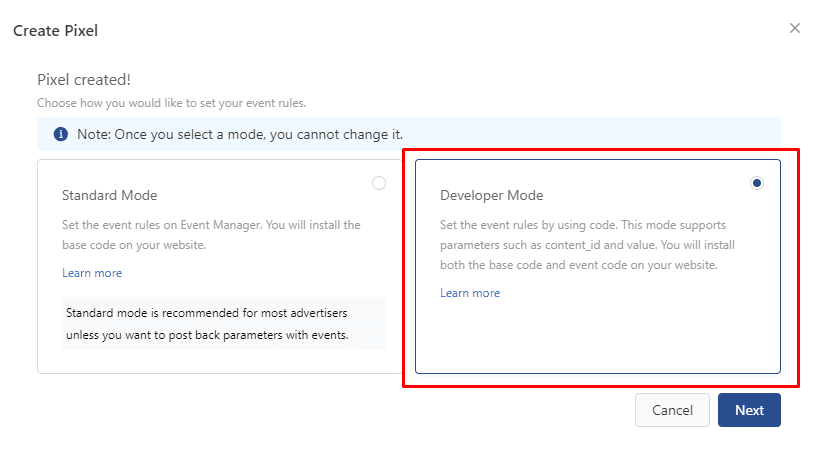Click the note text about selecting a mode
The width and height of the screenshot is (816, 456).
pyautogui.click(x=240, y=134)
